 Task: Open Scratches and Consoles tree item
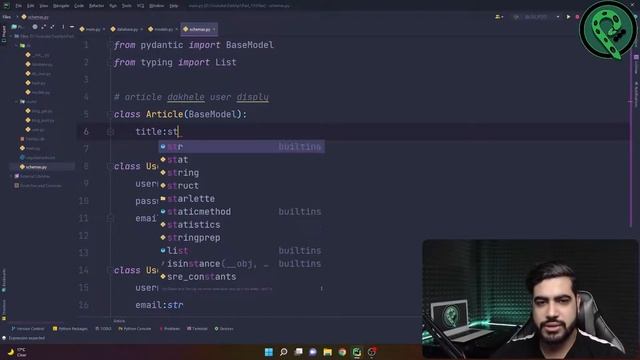point(38,186)
